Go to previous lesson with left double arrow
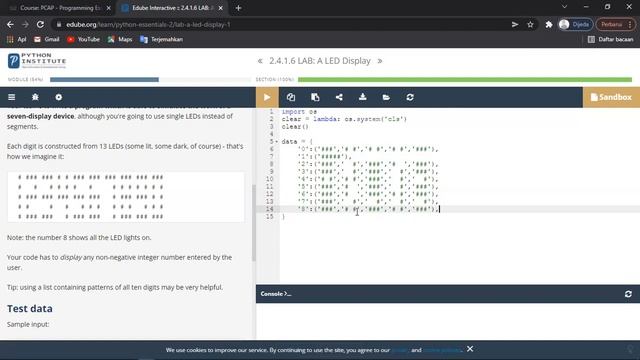Screen dimensions: 640x360 pos(260,61)
